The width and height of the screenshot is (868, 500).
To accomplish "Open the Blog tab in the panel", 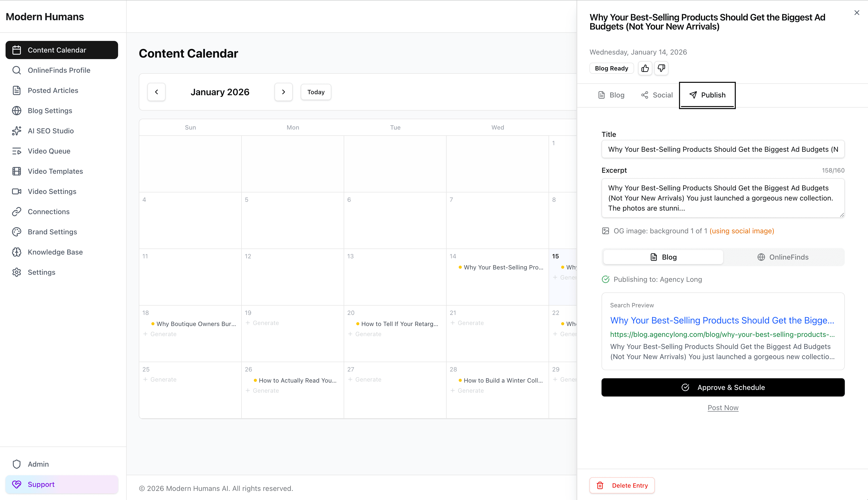I will click(611, 95).
